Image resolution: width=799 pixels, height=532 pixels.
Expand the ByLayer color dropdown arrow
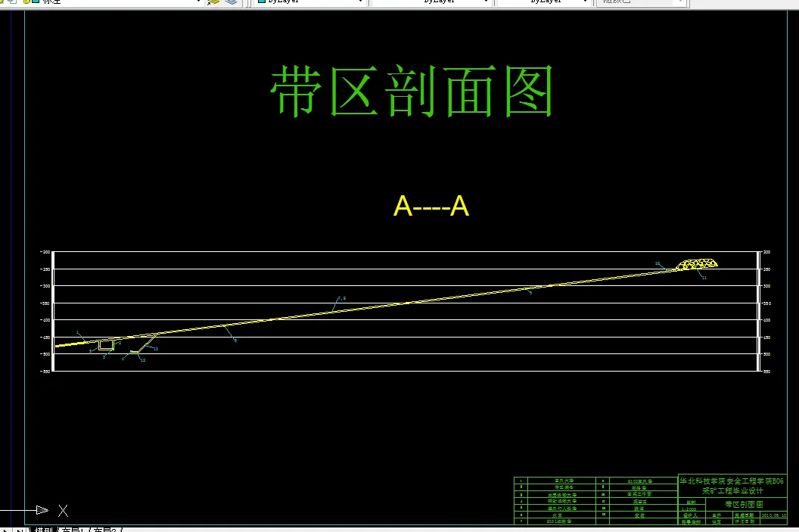[x=360, y=2]
